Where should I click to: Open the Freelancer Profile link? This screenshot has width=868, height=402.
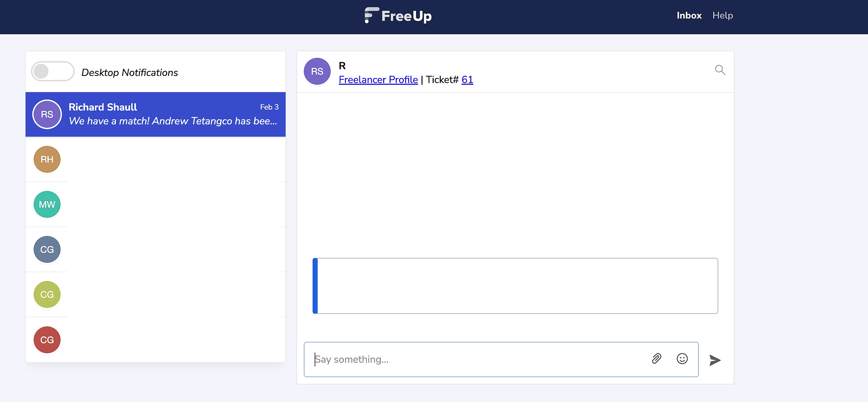[x=378, y=80]
